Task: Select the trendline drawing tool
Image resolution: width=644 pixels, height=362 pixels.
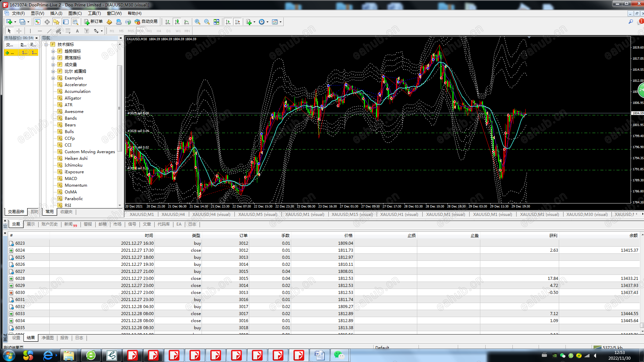Action: [x=49, y=31]
